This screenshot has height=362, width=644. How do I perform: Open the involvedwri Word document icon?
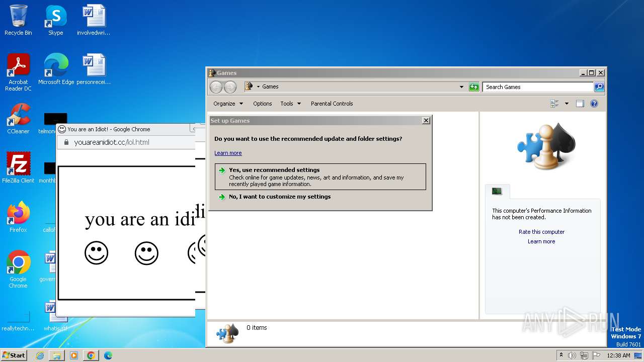(x=94, y=20)
